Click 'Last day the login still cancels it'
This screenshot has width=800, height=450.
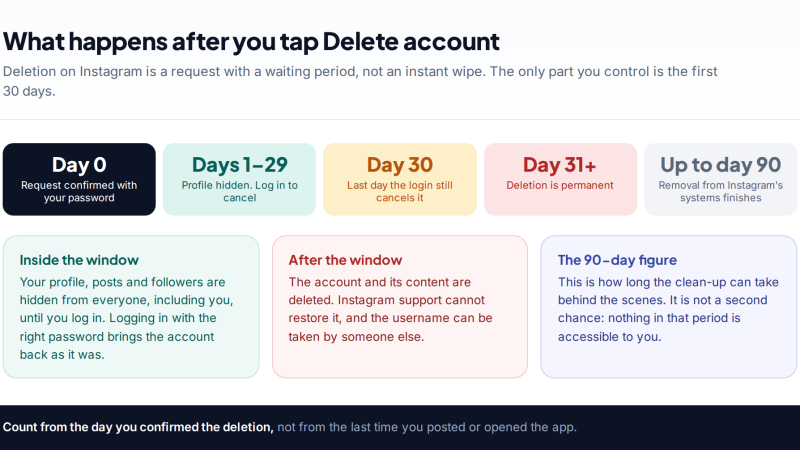[x=400, y=191]
